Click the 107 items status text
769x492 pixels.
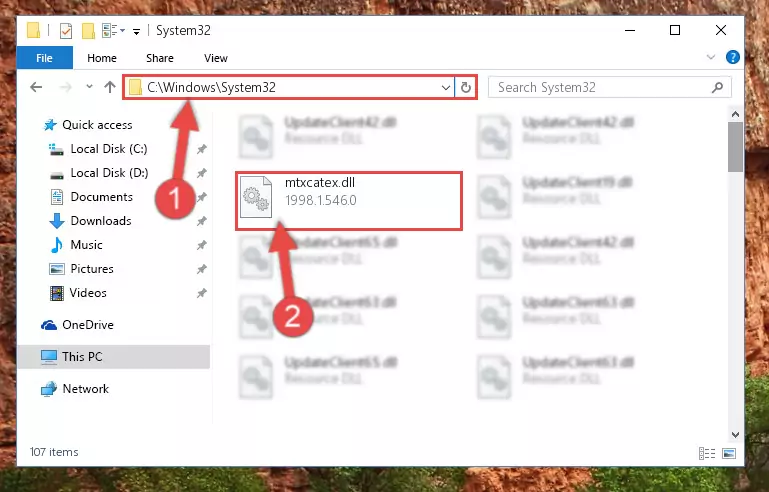[x=54, y=452]
